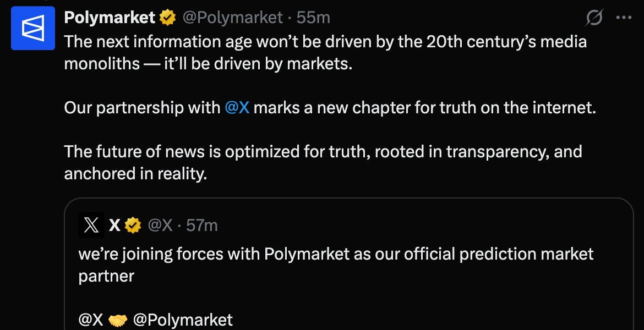Click the @Polymarket handle in post header
The height and width of the screenshot is (330, 644).
tap(232, 18)
